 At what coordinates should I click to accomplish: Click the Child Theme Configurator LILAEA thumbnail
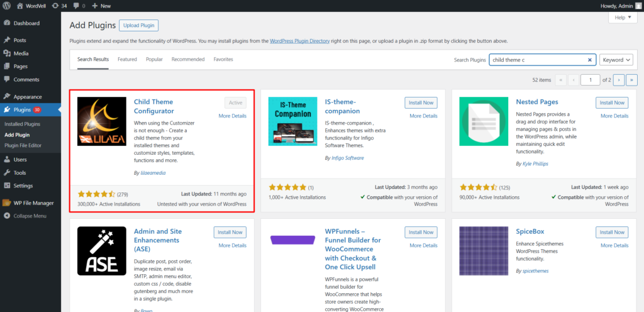pyautogui.click(x=102, y=121)
